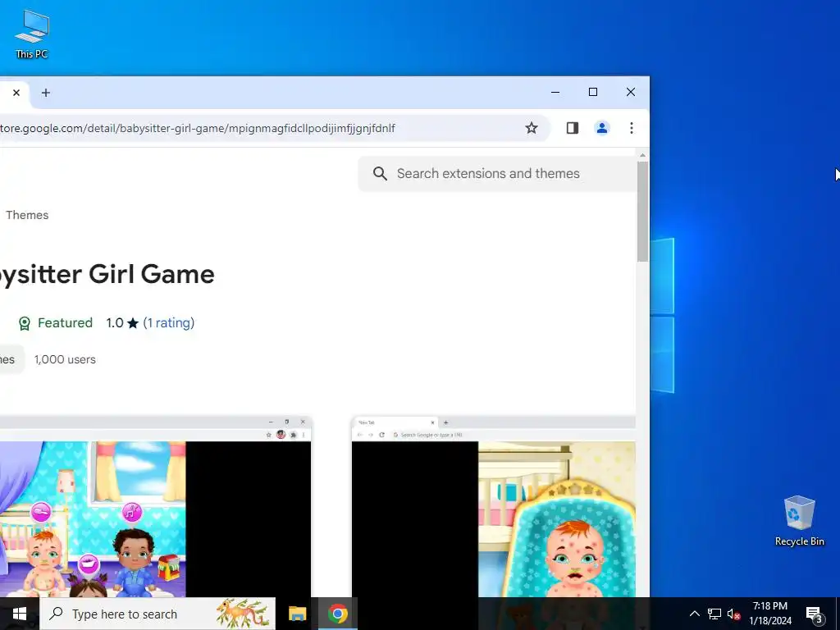Viewport: 840px width, 630px height.
Task: Click Search extensions and themes field
Action: pyautogui.click(x=497, y=174)
